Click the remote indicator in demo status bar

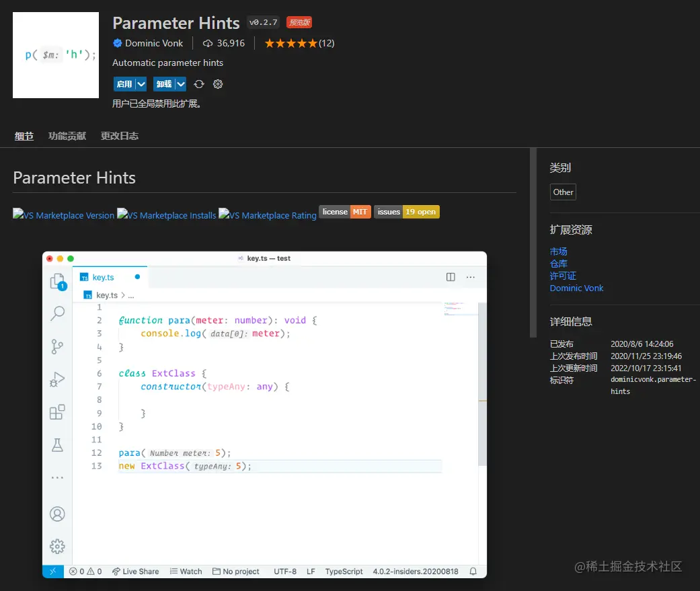coord(52,572)
